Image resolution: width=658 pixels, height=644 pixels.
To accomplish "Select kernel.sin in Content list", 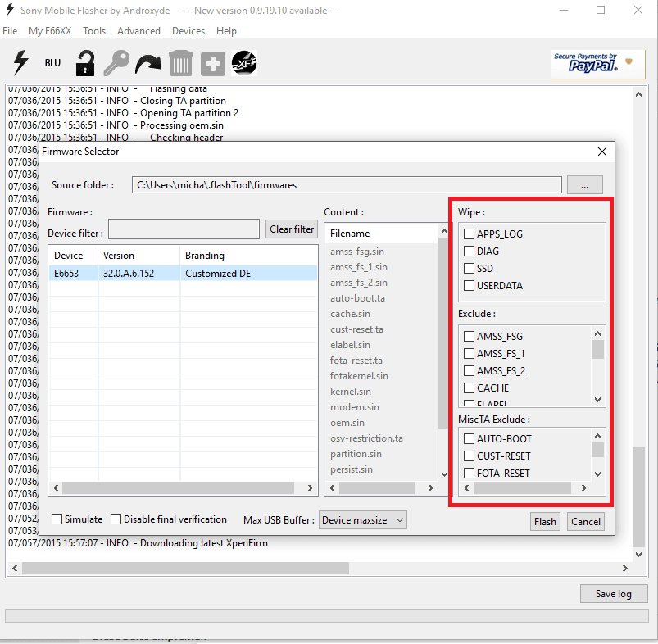I will [351, 392].
